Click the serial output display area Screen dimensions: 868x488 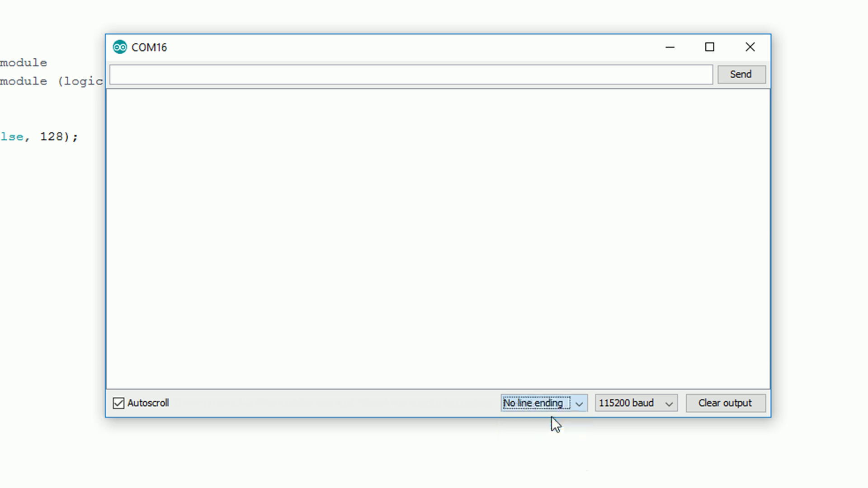coord(437,238)
